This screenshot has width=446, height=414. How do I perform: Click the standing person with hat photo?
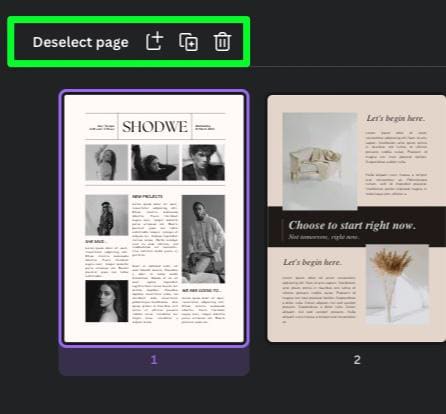tap(107, 215)
